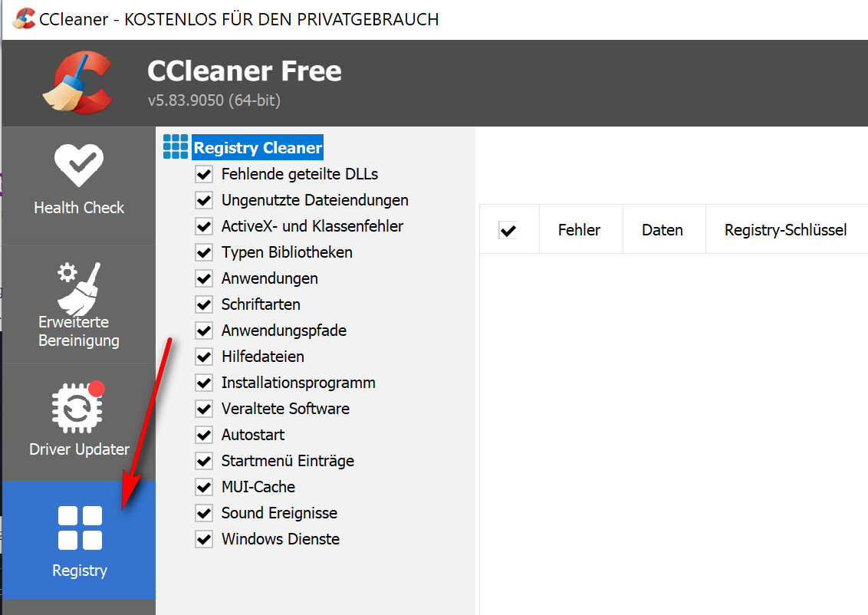Click the CCleaner Free header title

coord(244,71)
